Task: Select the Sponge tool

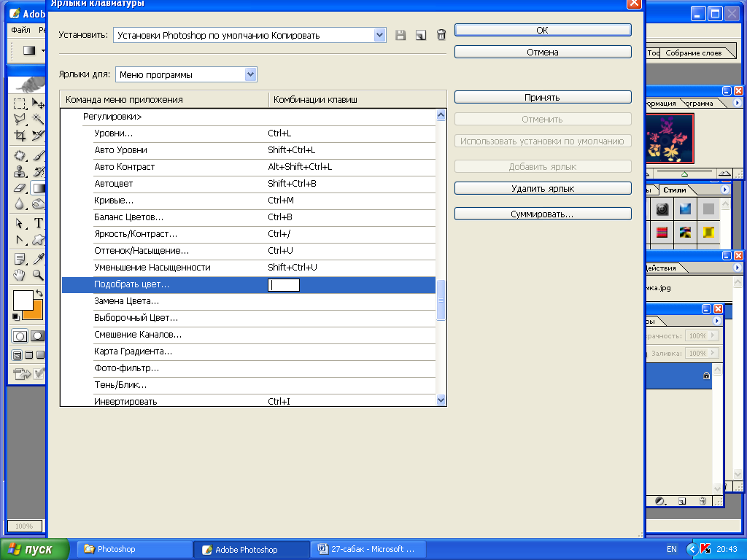Action: [38, 204]
